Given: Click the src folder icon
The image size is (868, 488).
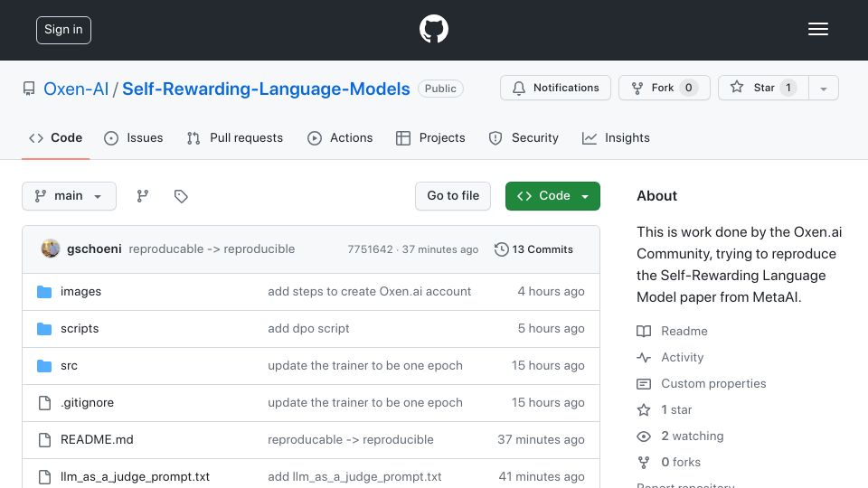Looking at the screenshot, I should [44, 366].
